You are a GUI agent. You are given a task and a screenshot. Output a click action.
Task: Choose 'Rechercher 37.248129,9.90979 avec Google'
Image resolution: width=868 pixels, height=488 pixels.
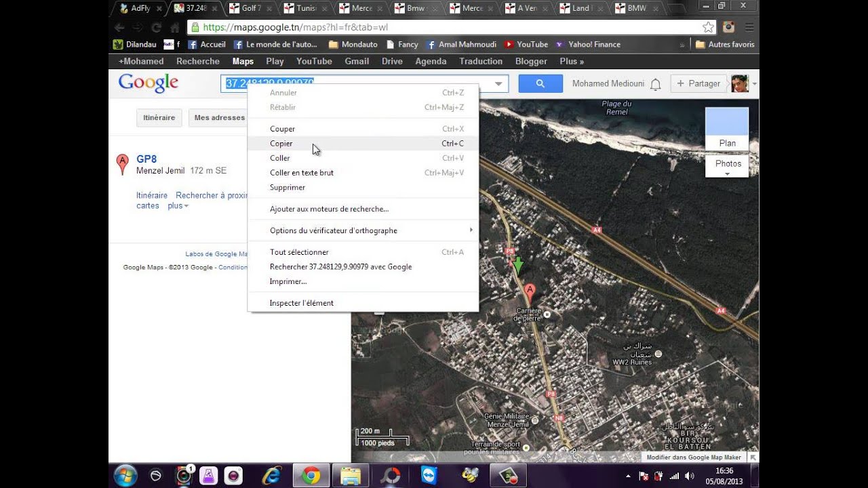363,267
